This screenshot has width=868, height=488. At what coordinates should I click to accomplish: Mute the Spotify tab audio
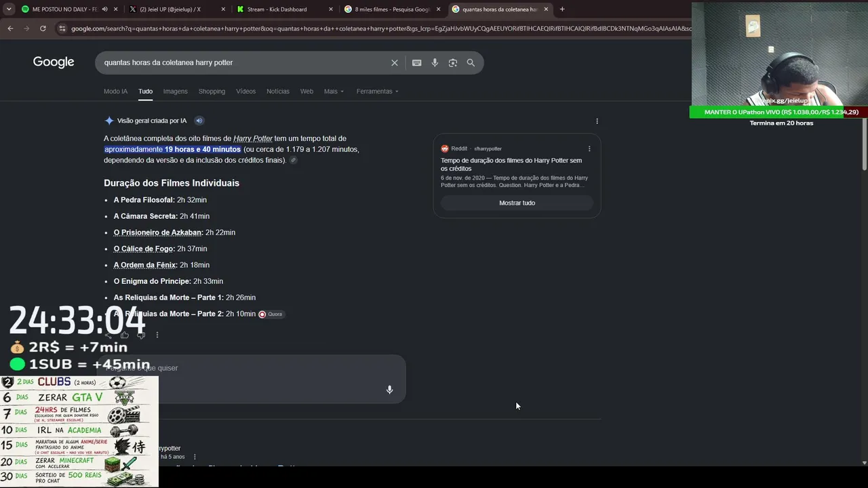coord(104,9)
